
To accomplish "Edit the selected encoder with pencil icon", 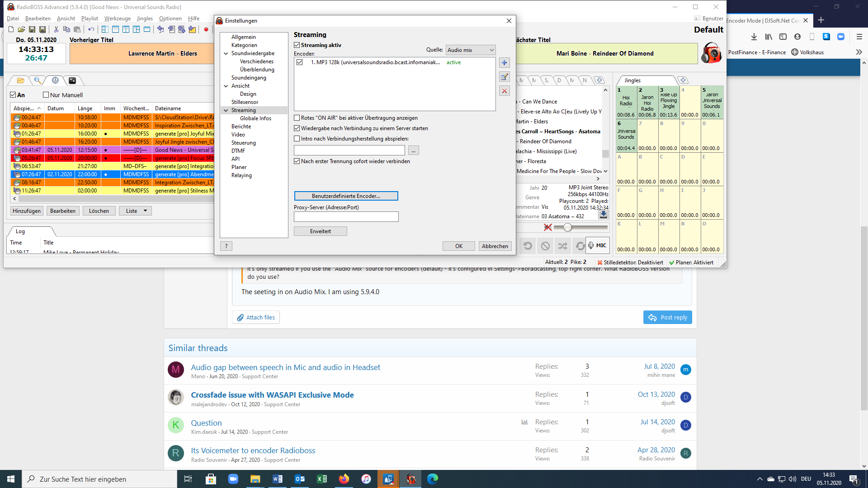I will (505, 77).
